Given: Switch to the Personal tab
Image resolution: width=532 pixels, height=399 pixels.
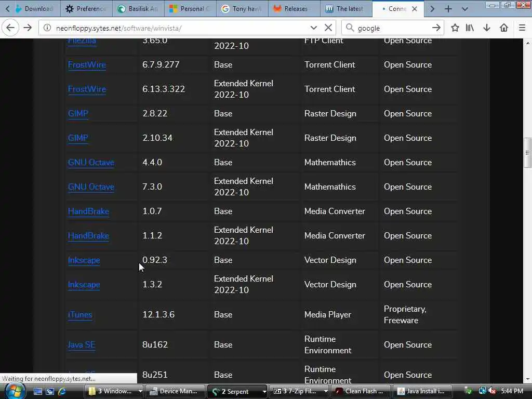Looking at the screenshot, I should (190, 9).
